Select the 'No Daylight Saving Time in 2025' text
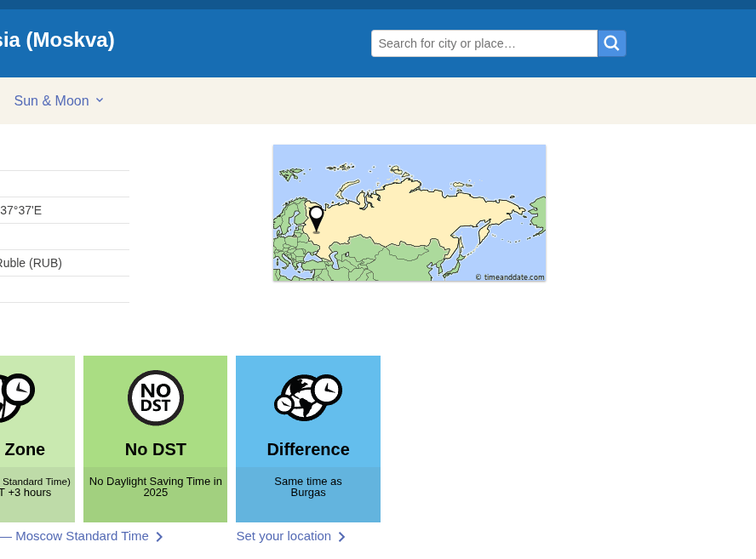The width and height of the screenshot is (756, 559). point(155,487)
